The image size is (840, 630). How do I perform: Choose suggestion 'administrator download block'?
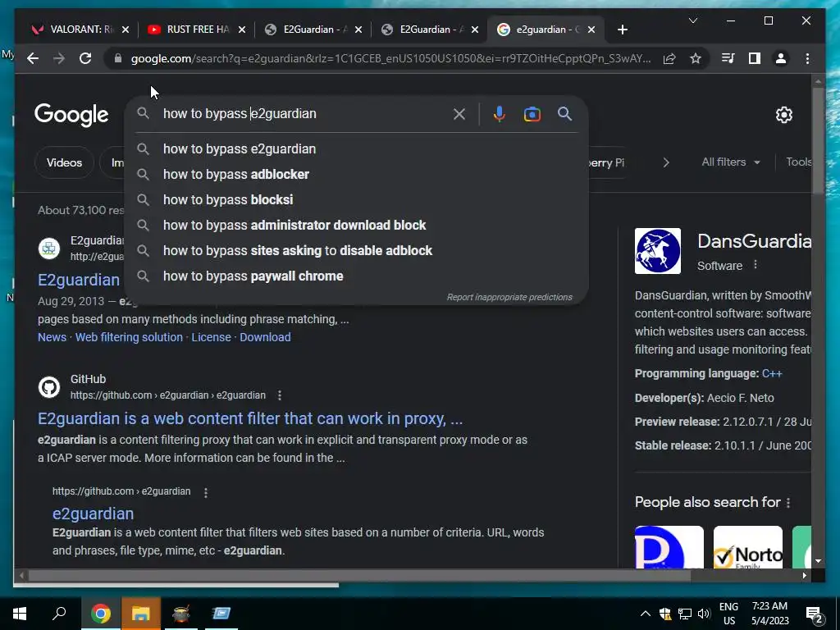(x=356, y=225)
